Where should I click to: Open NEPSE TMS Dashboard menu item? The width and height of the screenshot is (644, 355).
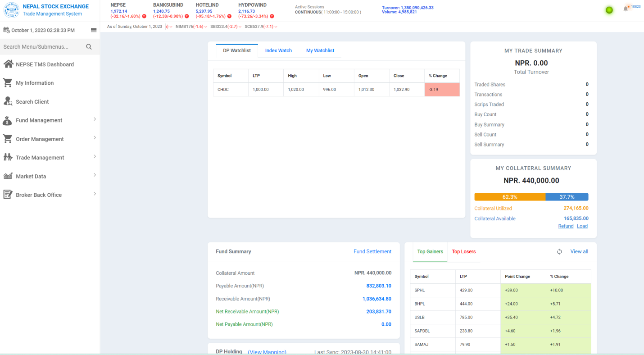(45, 64)
